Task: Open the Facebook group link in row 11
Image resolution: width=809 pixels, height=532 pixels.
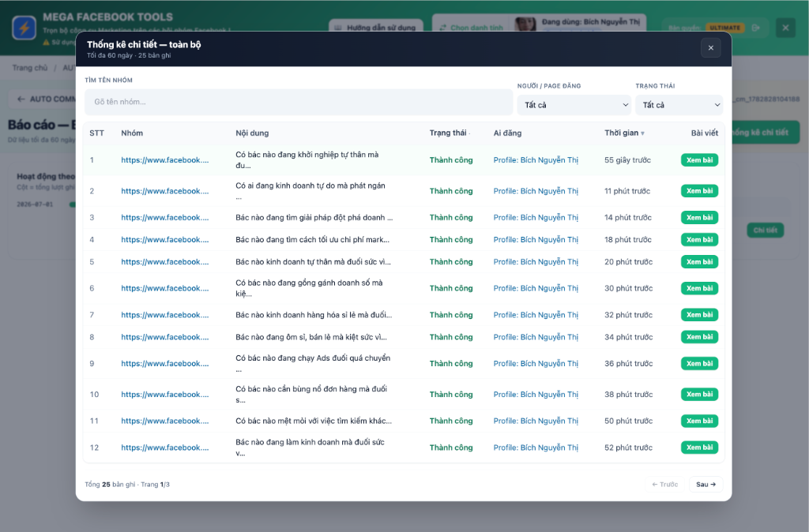Action: click(x=165, y=421)
